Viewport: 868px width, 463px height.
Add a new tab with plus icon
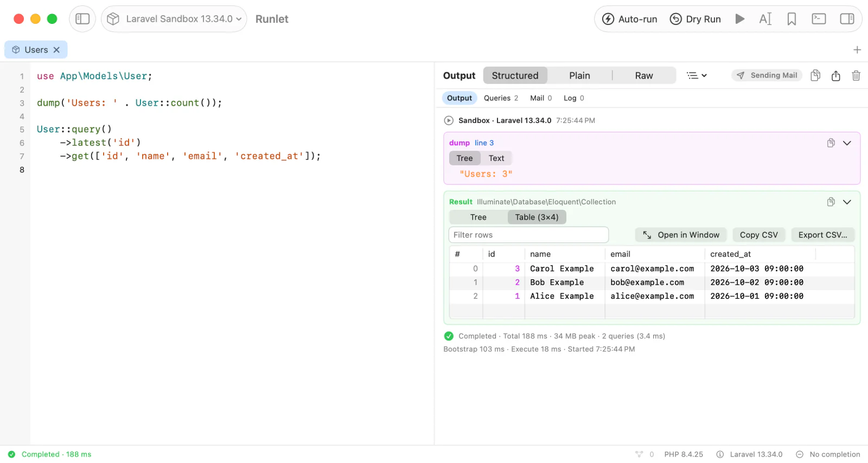point(857,50)
